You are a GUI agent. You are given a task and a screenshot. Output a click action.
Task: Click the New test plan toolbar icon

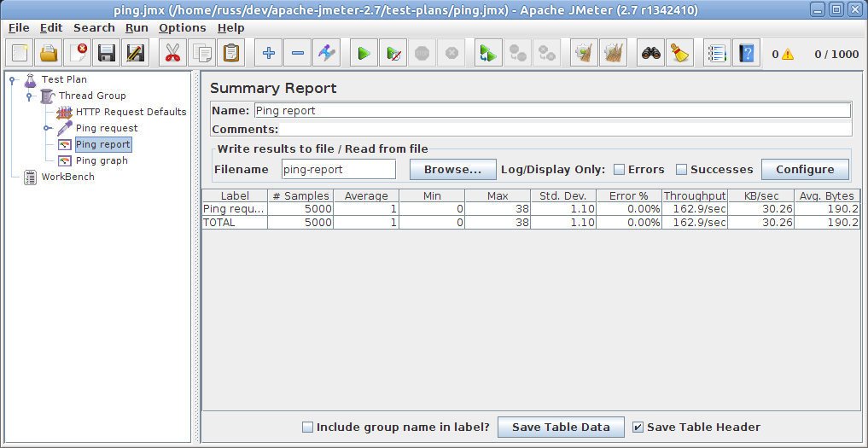click(x=20, y=53)
